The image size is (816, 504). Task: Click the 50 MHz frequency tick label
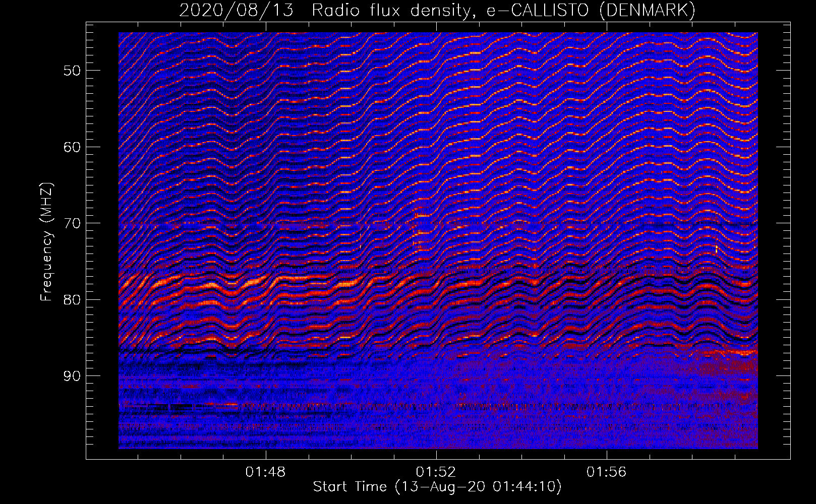72,71
